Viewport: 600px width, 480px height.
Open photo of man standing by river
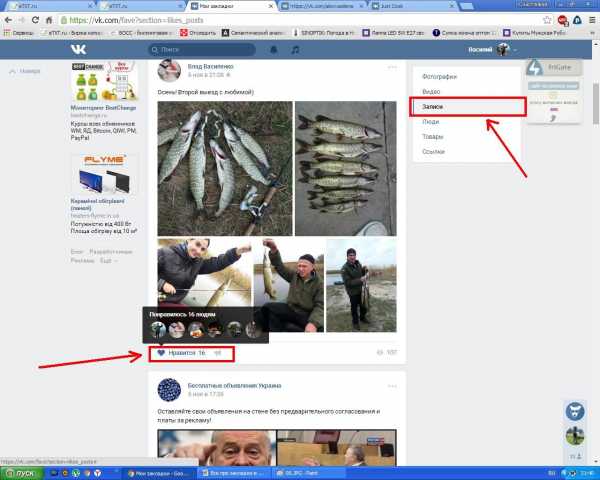(361, 285)
